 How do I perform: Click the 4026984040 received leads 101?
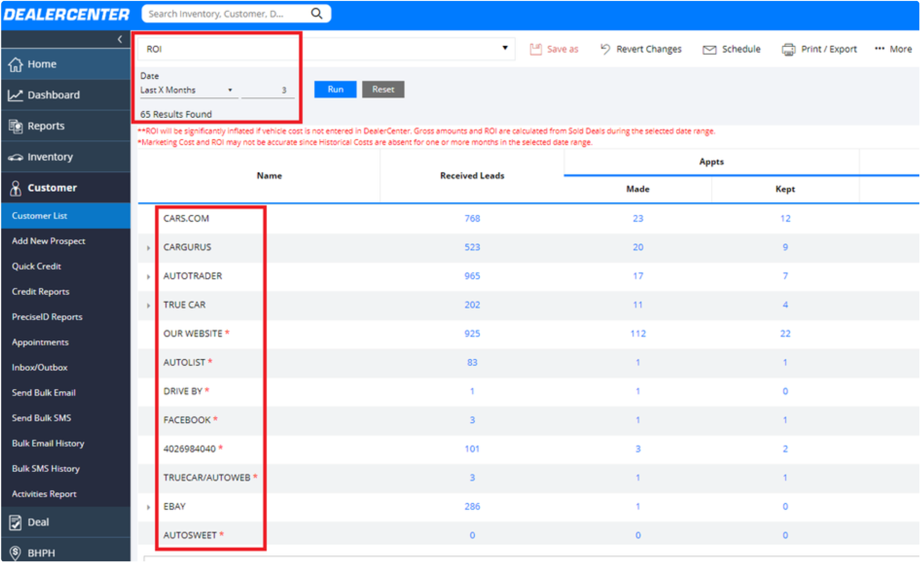point(472,449)
